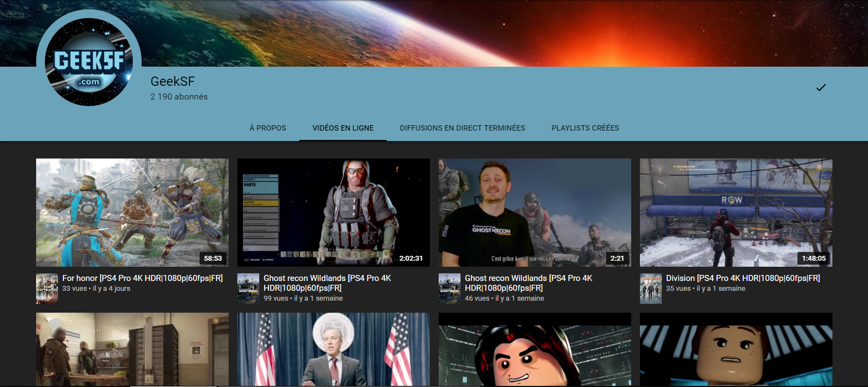The image size is (868, 387).
Task: Open the thumbnail showing men in a storeroom
Action: click(x=132, y=349)
